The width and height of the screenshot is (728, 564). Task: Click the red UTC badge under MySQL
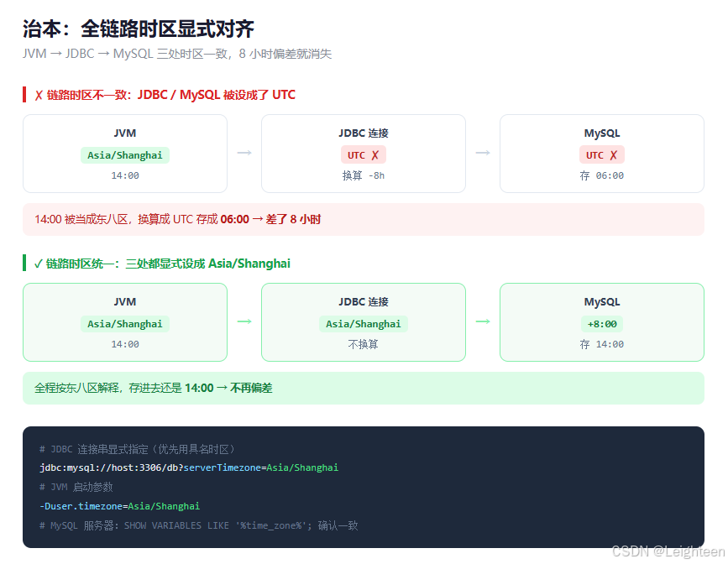(x=602, y=155)
